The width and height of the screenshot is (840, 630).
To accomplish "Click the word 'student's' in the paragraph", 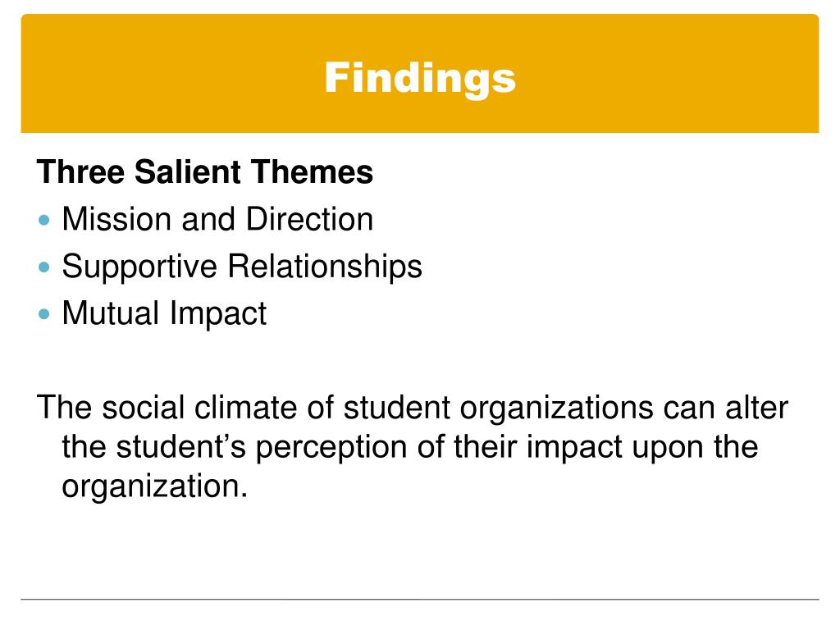I will [181, 447].
